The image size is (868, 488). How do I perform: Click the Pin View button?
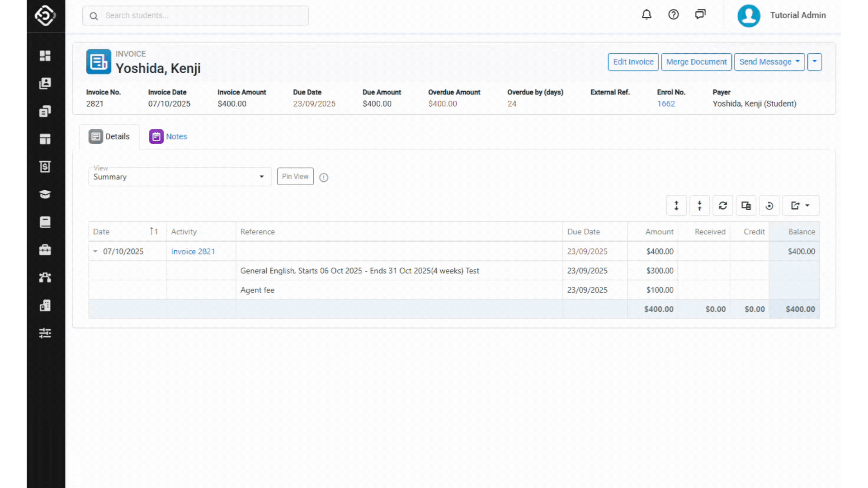[295, 176]
